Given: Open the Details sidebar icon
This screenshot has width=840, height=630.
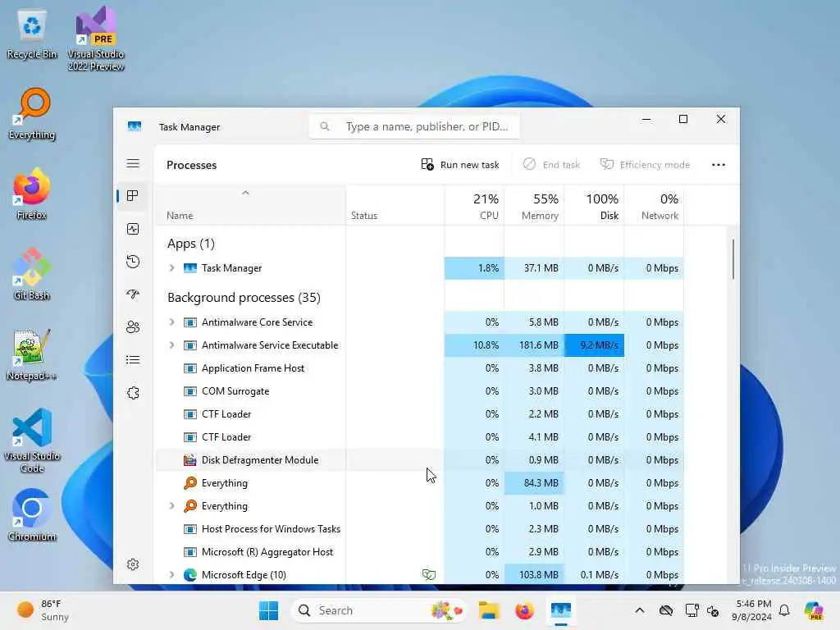Looking at the screenshot, I should coord(133,360).
